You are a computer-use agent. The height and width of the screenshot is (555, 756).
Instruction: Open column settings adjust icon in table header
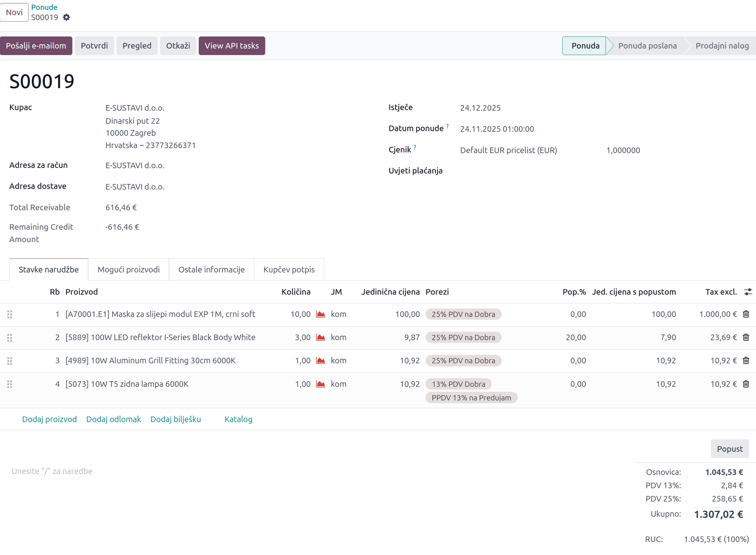(748, 292)
